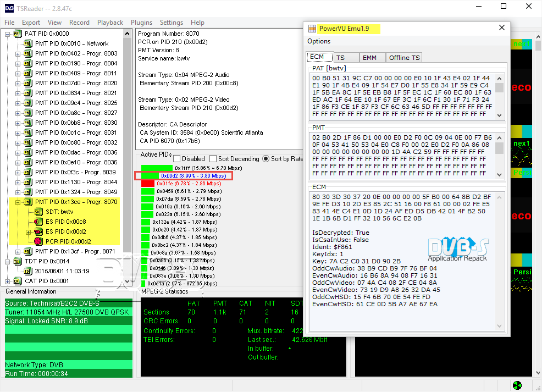This screenshot has height=392, width=542.
Task: Open the Help menu
Action: tap(197, 23)
